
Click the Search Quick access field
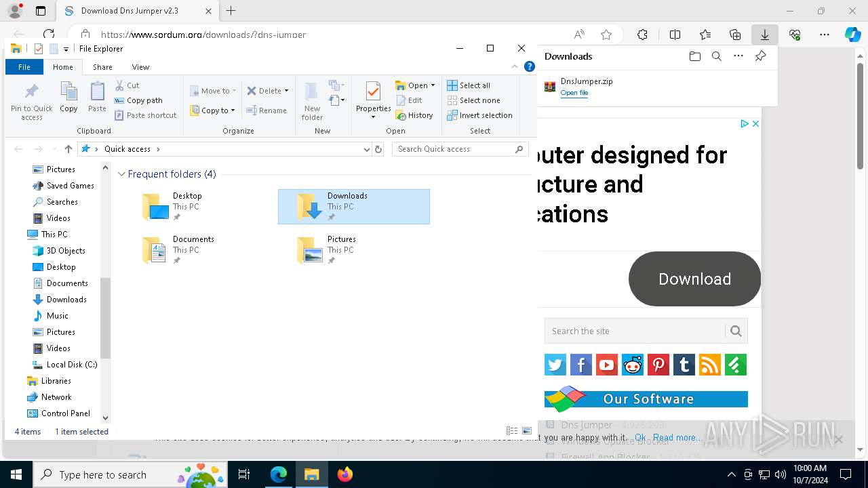(460, 149)
